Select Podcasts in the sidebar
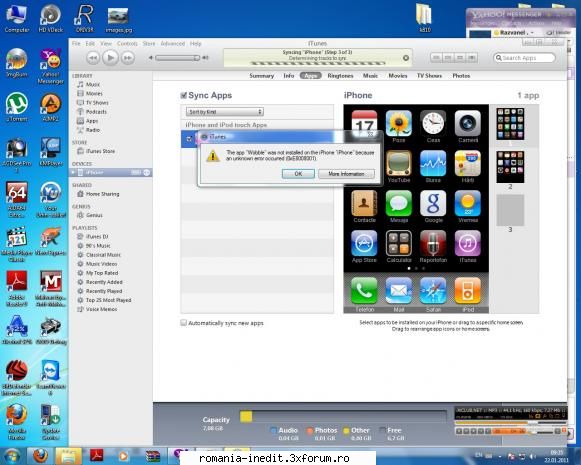581x465 pixels. click(96, 112)
